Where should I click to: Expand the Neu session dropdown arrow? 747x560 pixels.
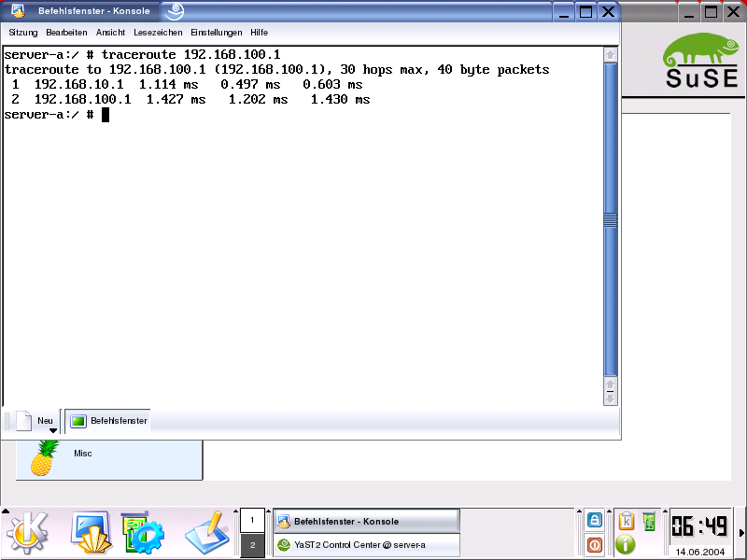pyautogui.click(x=53, y=430)
